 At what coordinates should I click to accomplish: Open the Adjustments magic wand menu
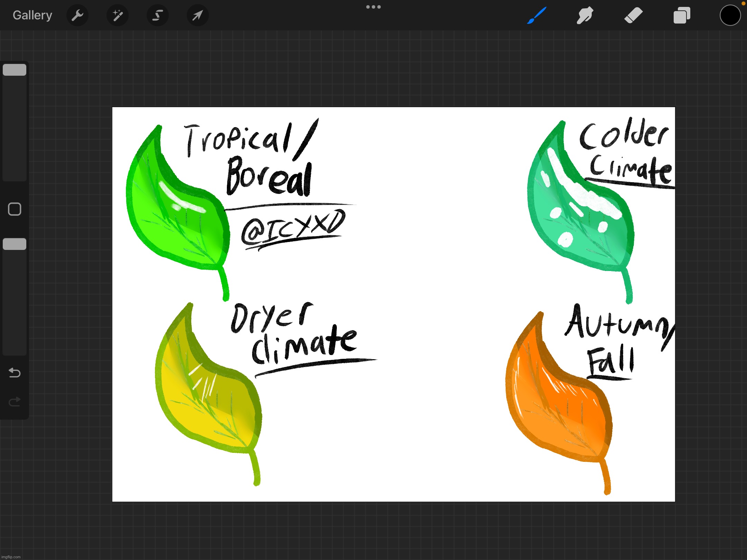coord(118,15)
